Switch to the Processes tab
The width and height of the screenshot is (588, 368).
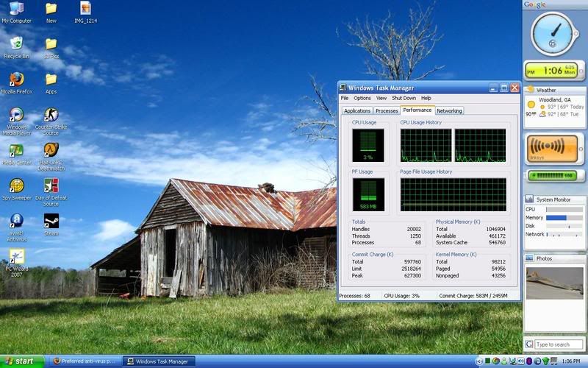387,110
